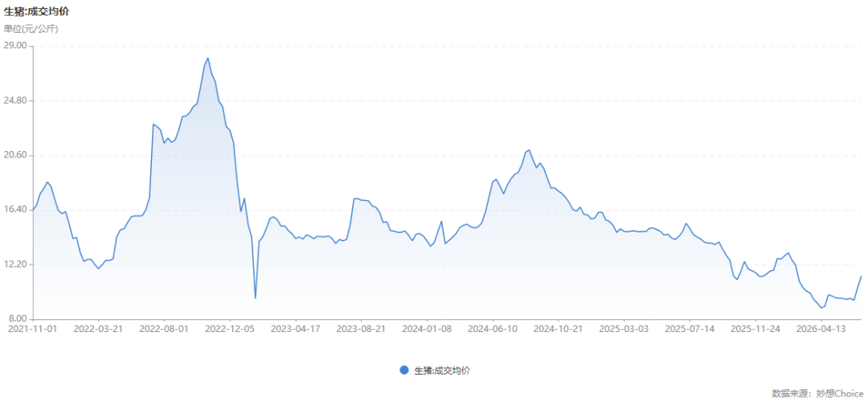The width and height of the screenshot is (868, 402).
Task: Select the 2024-06-10 date axis label
Action: 493,328
